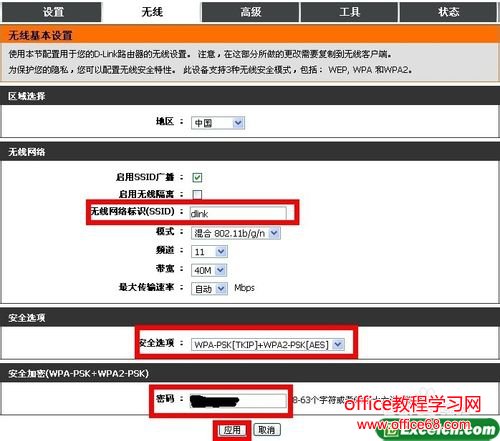Expand the 最大传输速率 dropdown
This screenshot has height=441, width=500.
209,289
